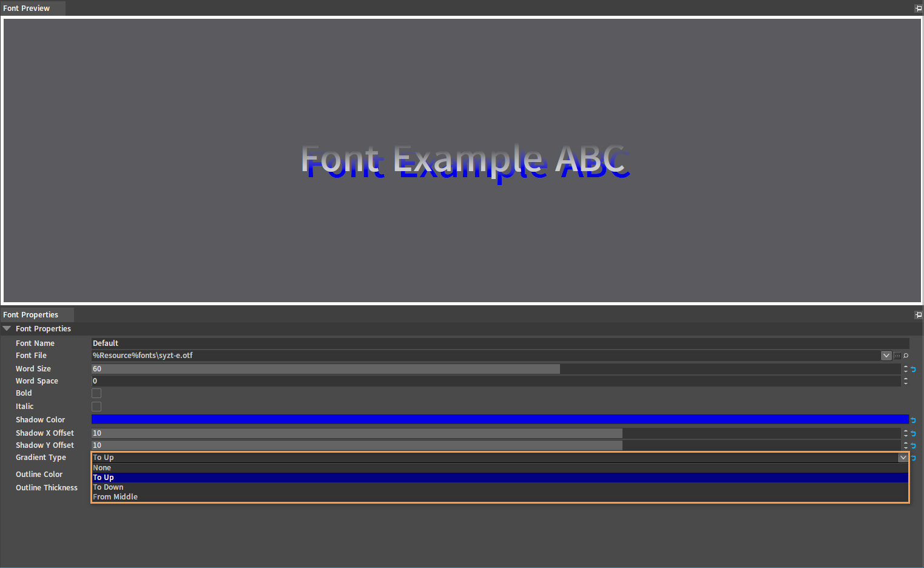Viewport: 924px width, 568px height.
Task: Click into the Font Name field
Action: pos(500,343)
